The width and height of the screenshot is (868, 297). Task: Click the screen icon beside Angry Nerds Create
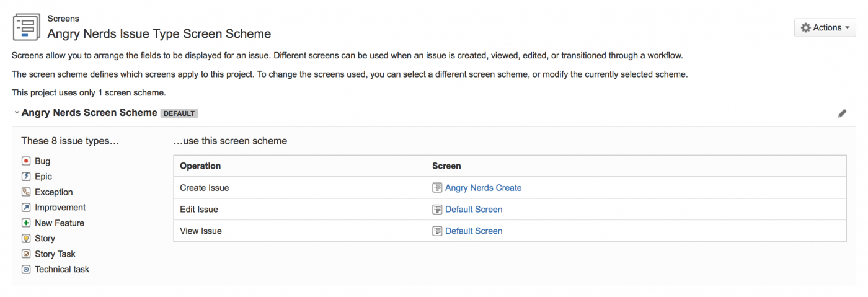tap(437, 188)
